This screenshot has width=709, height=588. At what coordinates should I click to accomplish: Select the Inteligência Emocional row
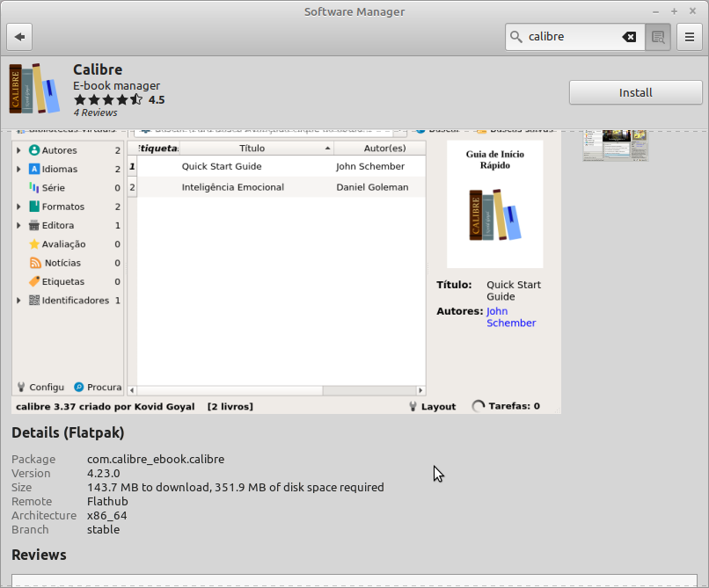point(281,187)
